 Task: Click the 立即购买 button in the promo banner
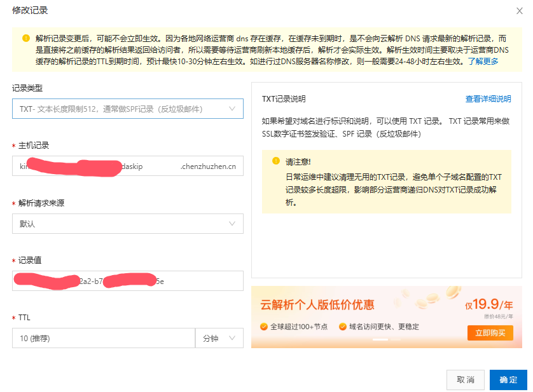pyautogui.click(x=490, y=333)
